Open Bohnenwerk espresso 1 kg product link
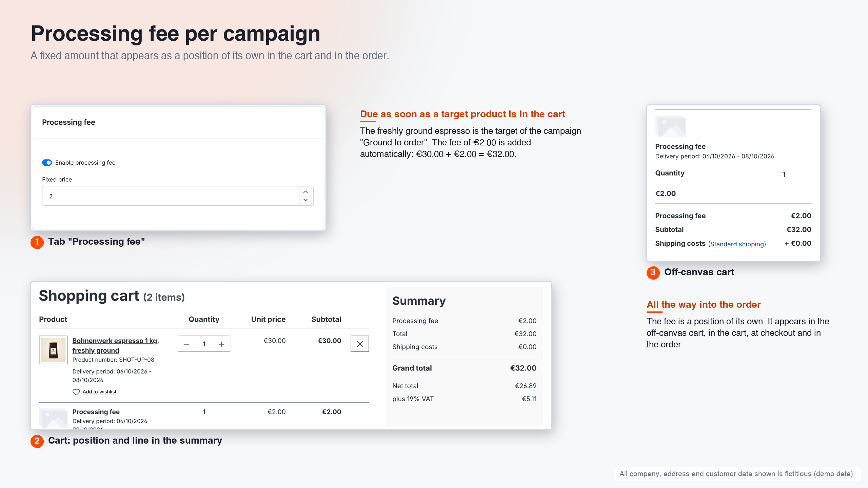Image resolution: width=868 pixels, height=488 pixels. (116, 345)
